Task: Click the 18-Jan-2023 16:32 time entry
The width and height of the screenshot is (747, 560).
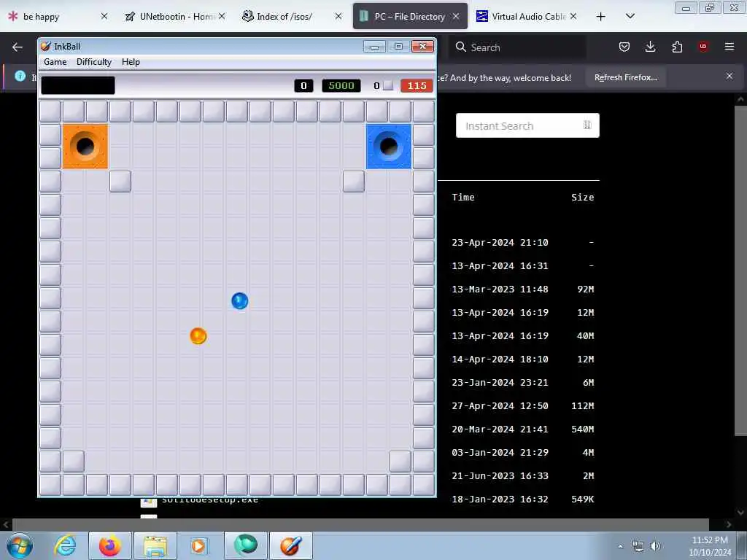Action: 500,499
